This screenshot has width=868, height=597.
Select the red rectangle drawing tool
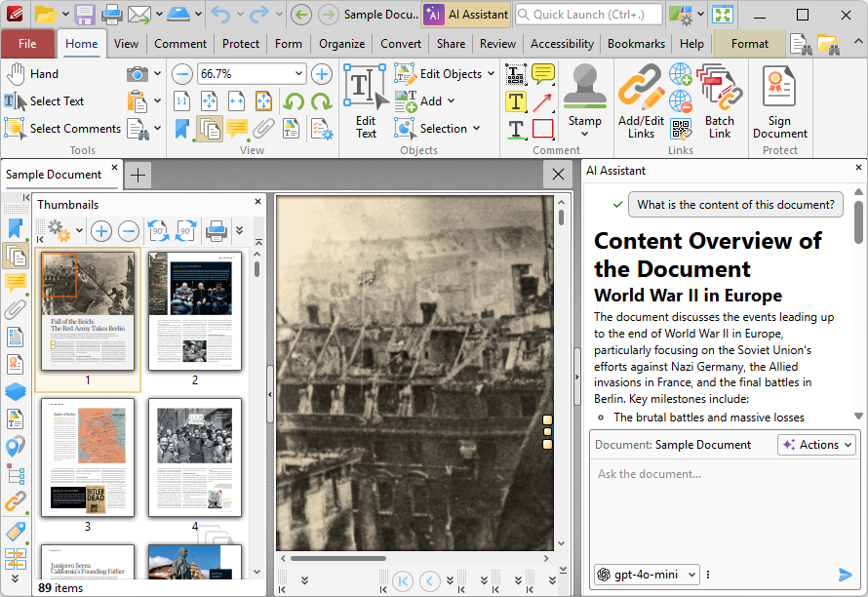pos(543,129)
